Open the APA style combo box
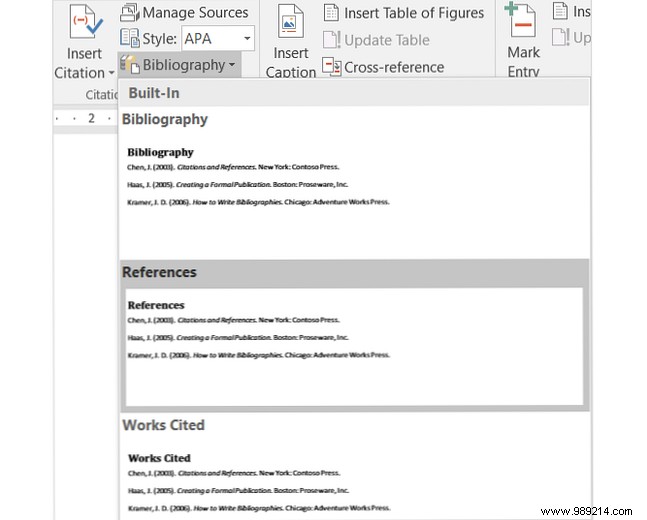Image resolution: width=647 pixels, height=520 pixels. click(x=218, y=38)
